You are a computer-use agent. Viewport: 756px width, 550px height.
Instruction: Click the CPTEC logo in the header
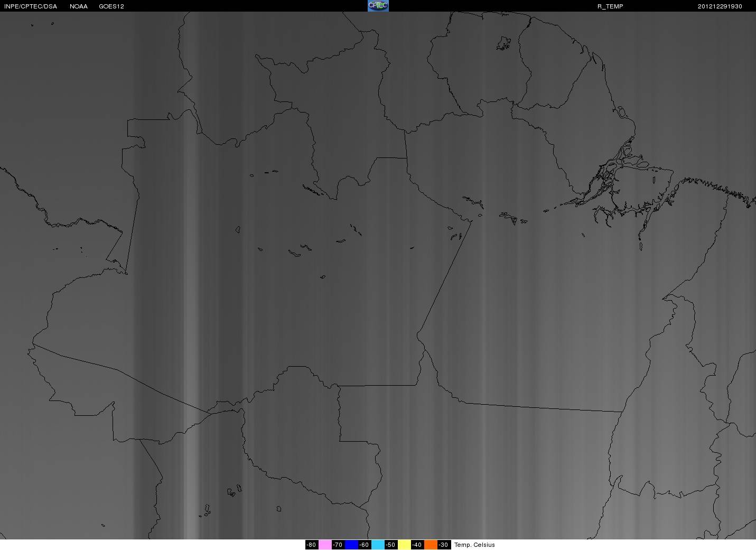pyautogui.click(x=378, y=6)
